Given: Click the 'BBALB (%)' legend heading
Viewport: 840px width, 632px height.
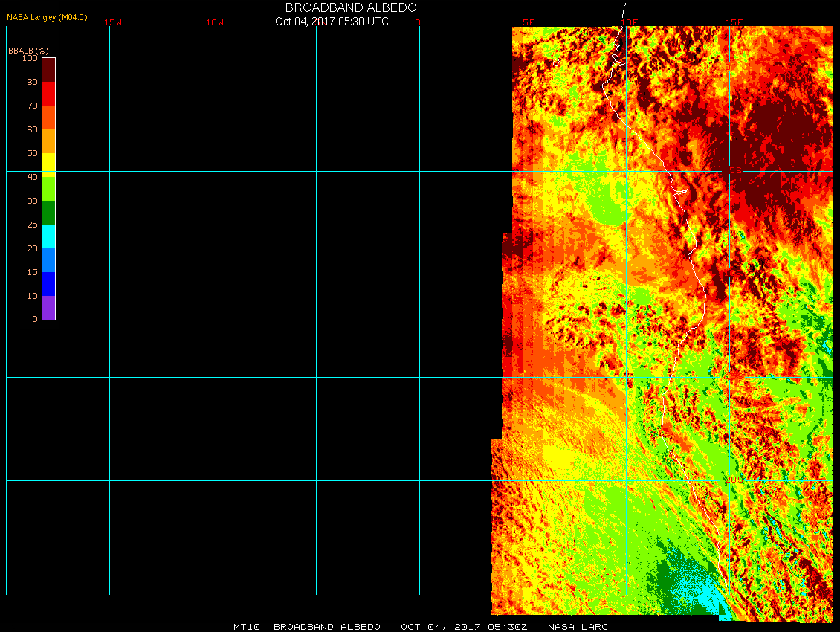Looking at the screenshot, I should click(x=28, y=51).
